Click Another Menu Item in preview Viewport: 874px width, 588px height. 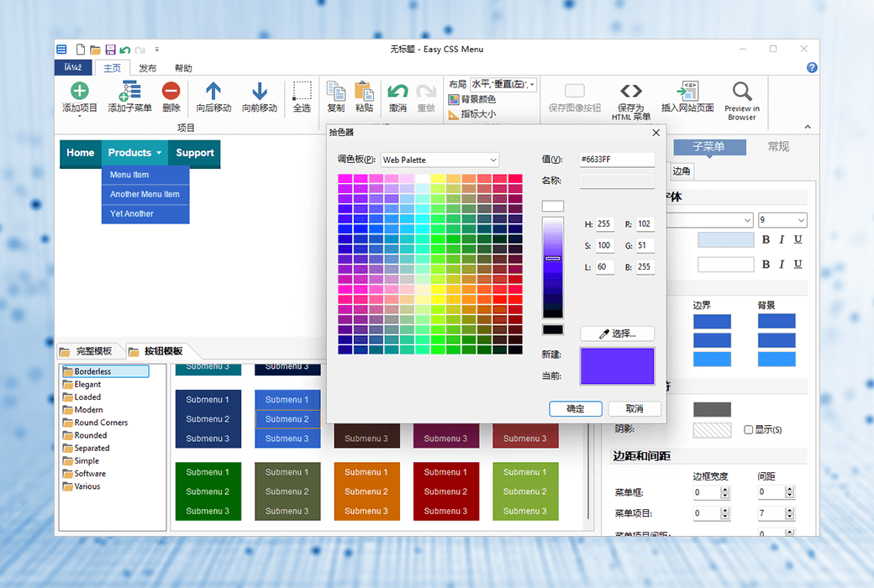pyautogui.click(x=145, y=195)
